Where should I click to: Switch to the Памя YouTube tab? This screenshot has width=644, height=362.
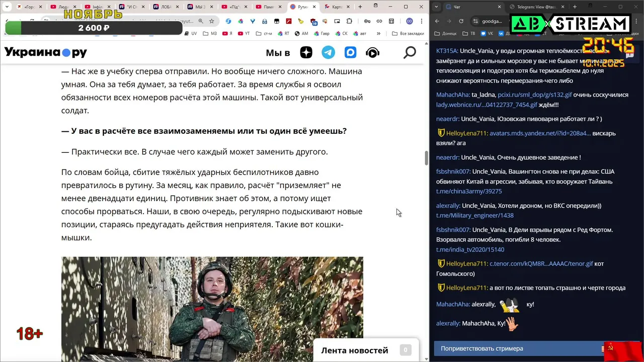268,7
